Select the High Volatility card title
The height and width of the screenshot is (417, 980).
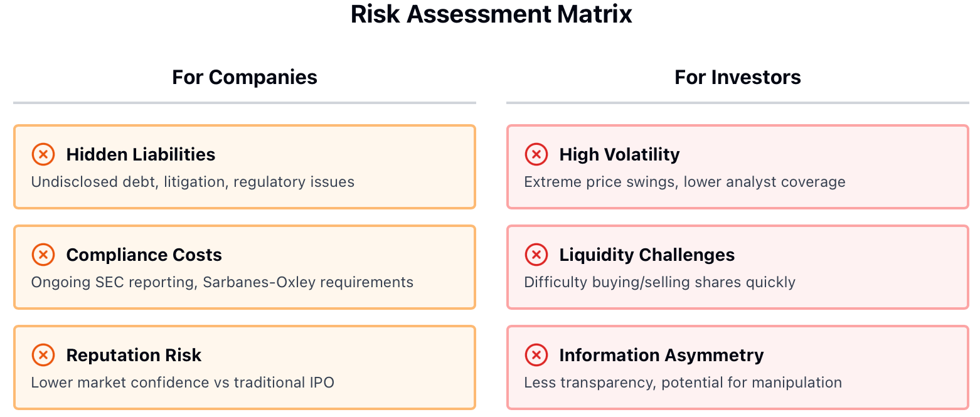pos(619,154)
